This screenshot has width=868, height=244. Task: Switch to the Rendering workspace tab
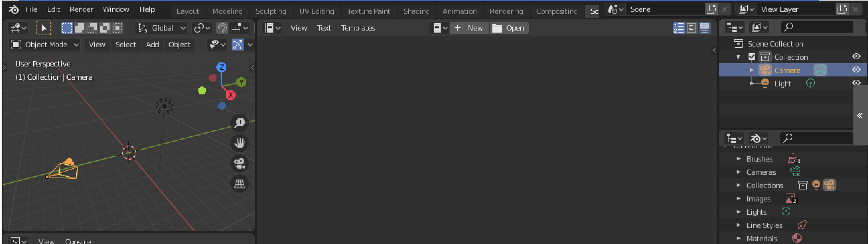pyautogui.click(x=506, y=12)
